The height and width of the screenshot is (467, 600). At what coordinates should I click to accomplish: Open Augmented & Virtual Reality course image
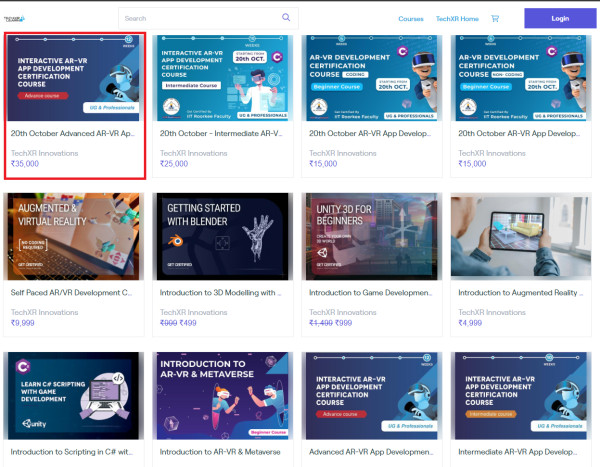pos(74,237)
